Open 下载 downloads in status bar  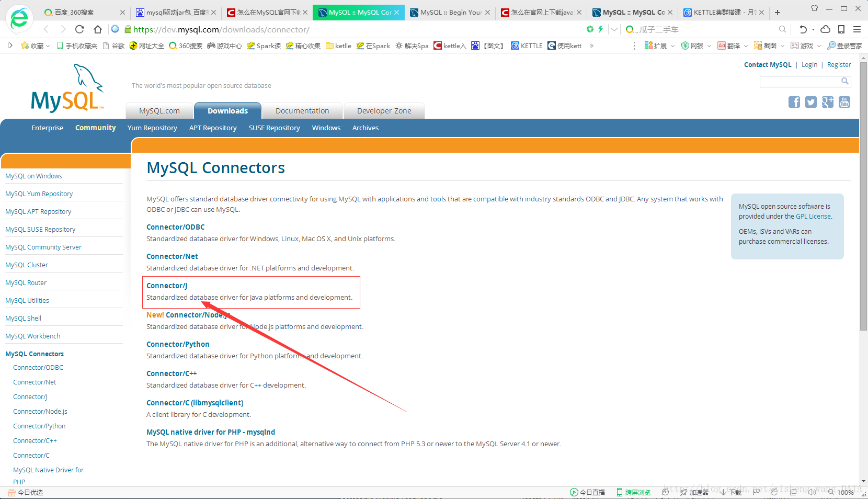pyautogui.click(x=731, y=492)
